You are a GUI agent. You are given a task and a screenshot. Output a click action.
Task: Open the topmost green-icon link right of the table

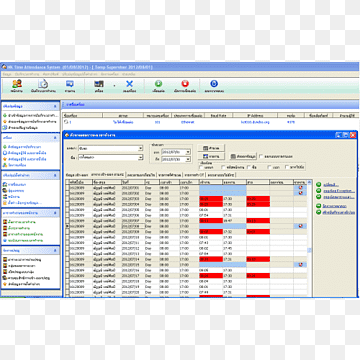331,185
